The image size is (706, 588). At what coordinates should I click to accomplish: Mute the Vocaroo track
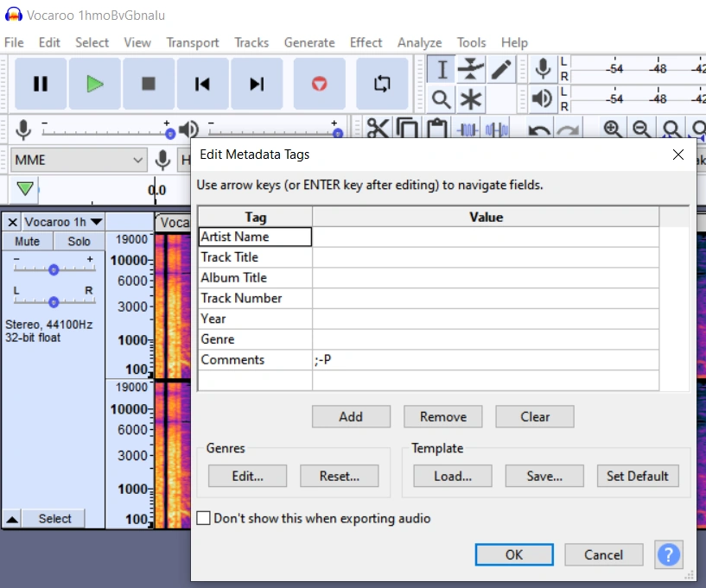(28, 241)
